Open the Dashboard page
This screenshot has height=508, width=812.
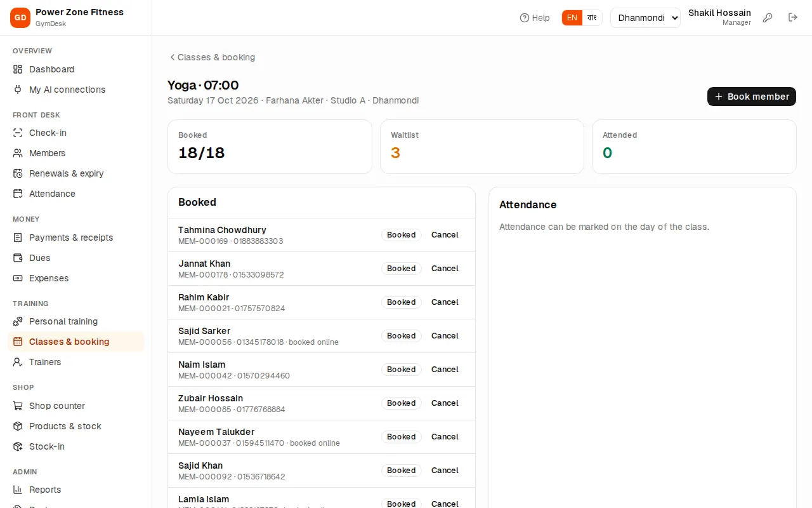76,69
